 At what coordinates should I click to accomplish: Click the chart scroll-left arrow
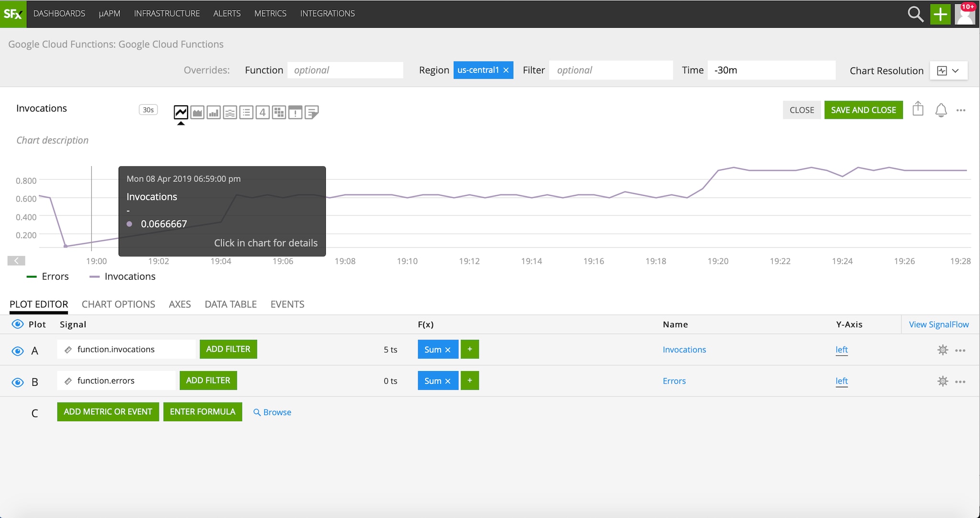[16, 260]
